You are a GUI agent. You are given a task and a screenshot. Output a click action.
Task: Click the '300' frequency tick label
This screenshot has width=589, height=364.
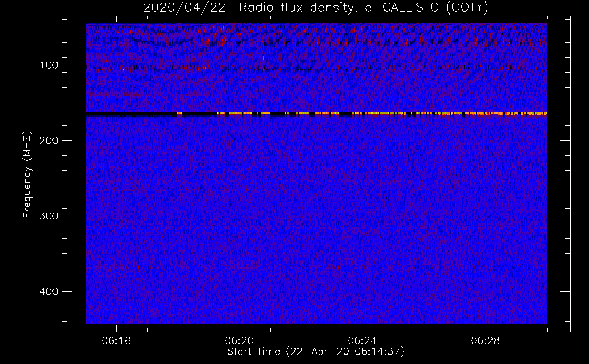pos(49,216)
